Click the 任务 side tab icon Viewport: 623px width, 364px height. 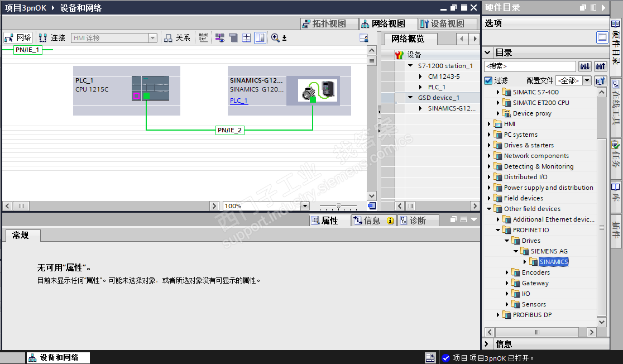(615, 145)
